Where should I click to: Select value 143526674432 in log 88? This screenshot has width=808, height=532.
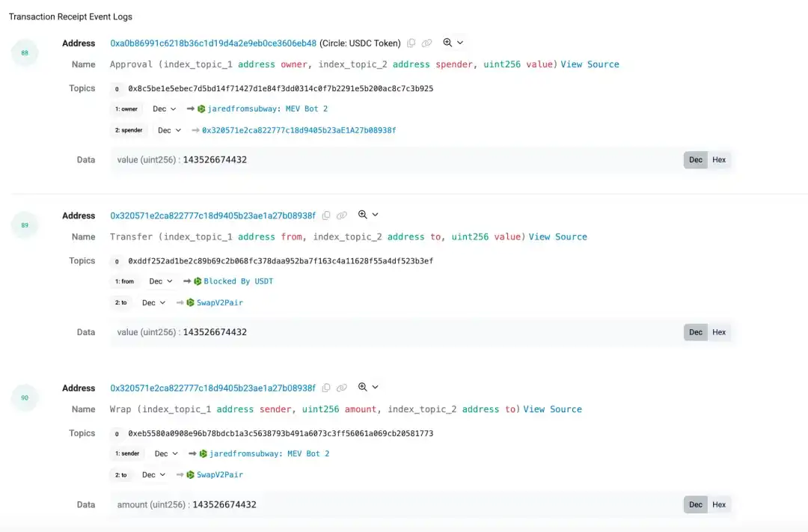[215, 160]
